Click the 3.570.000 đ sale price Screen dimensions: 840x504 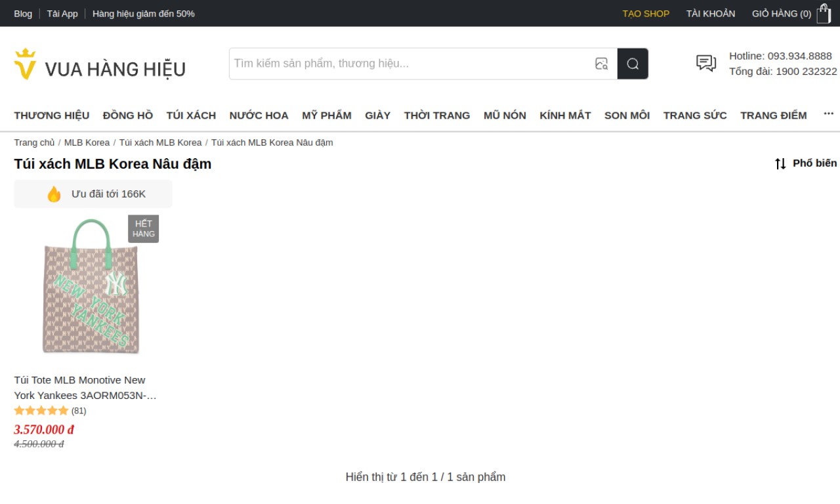click(44, 430)
